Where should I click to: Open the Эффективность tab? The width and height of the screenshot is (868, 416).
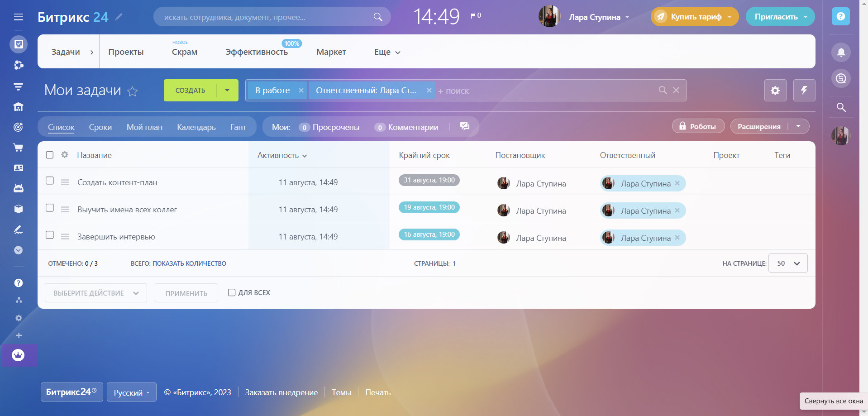pyautogui.click(x=256, y=52)
